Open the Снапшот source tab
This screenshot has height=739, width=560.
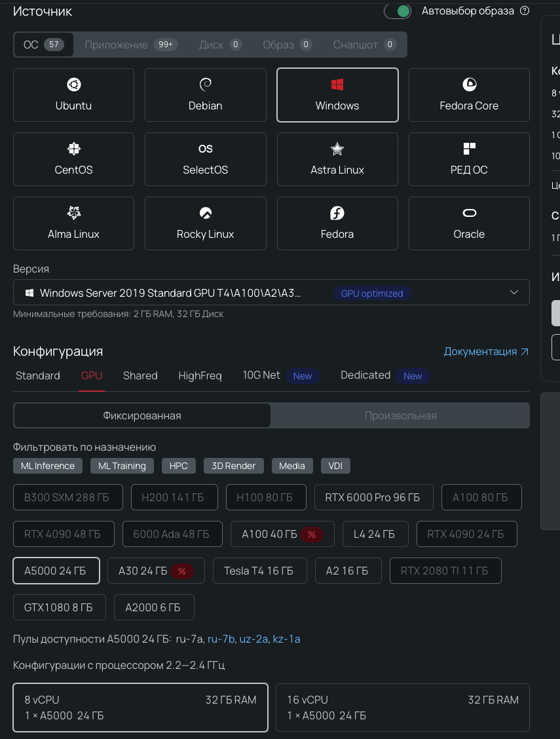click(365, 45)
